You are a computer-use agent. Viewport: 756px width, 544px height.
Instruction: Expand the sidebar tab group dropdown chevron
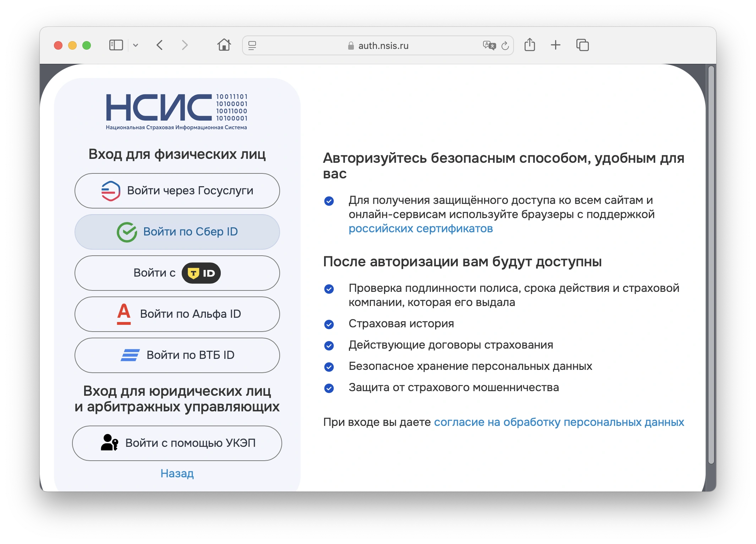[136, 45]
